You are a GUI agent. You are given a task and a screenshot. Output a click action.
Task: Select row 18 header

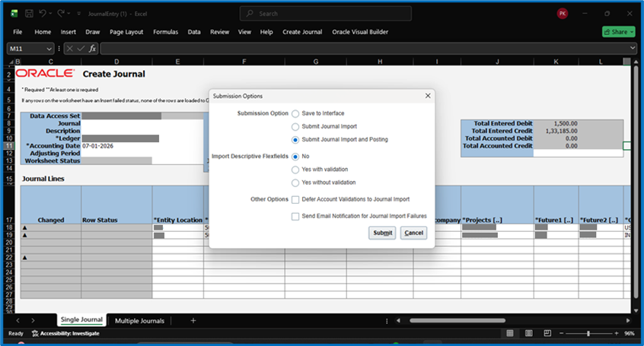pyautogui.click(x=9, y=227)
